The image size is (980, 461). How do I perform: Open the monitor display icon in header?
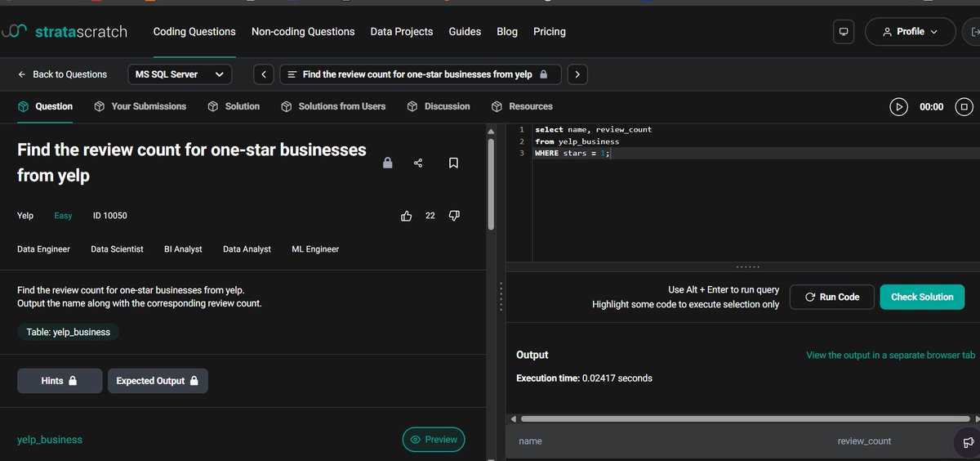tap(844, 32)
